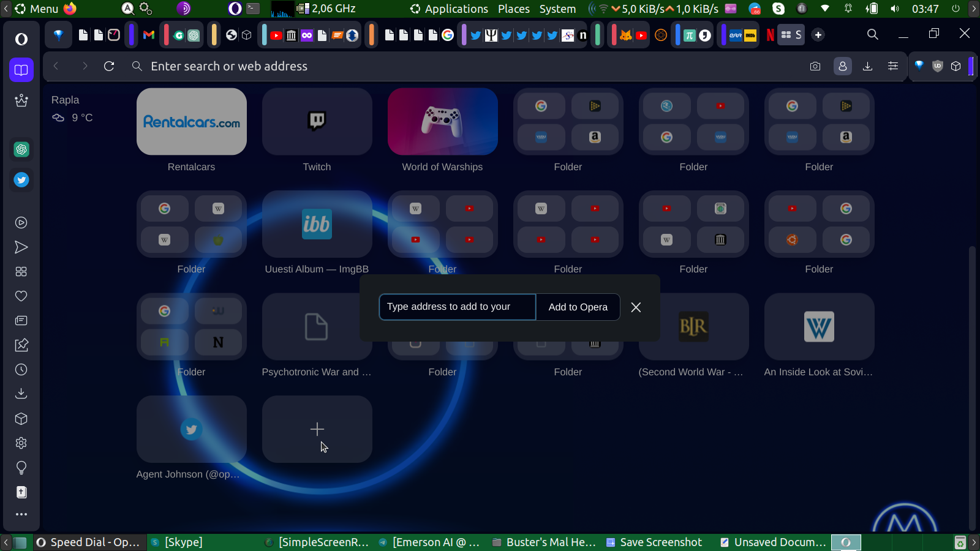Switch to the SimpleScreenRecorder taskbar window

[316, 542]
